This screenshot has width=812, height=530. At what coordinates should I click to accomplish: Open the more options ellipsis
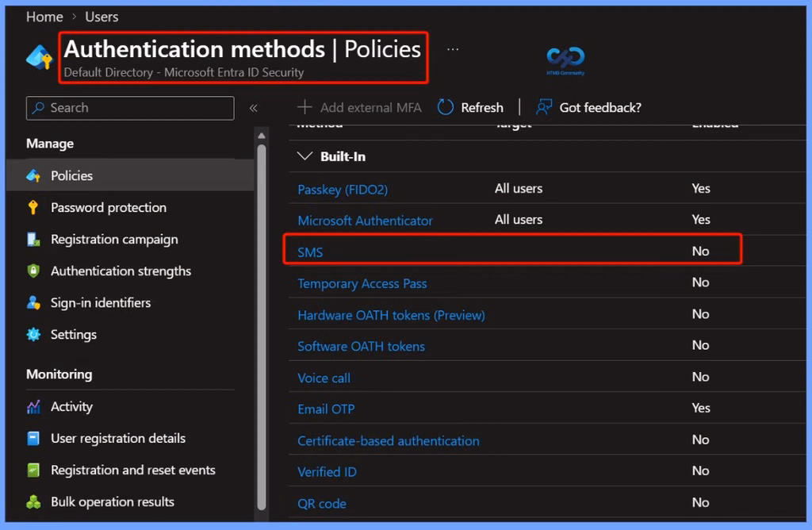point(453,49)
